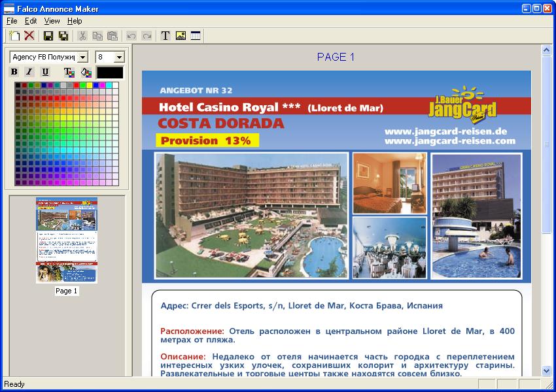Create a new document with the New icon

click(14, 35)
